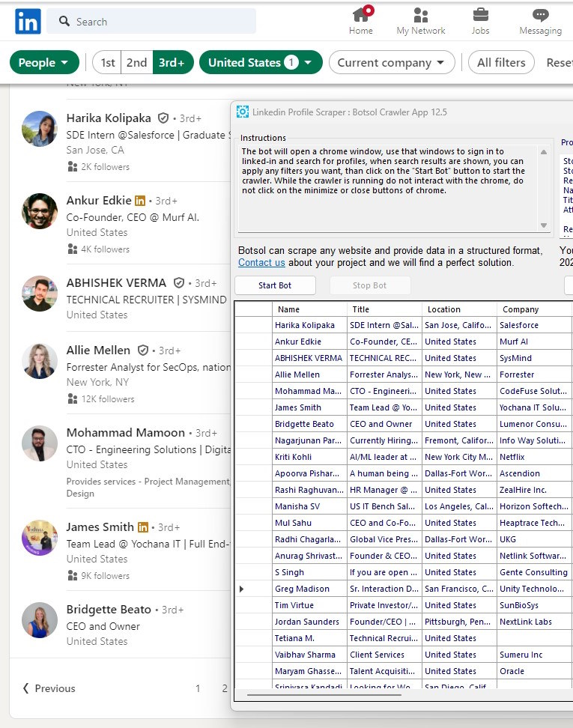Click the followers icon under Allie Mellen

[73, 398]
